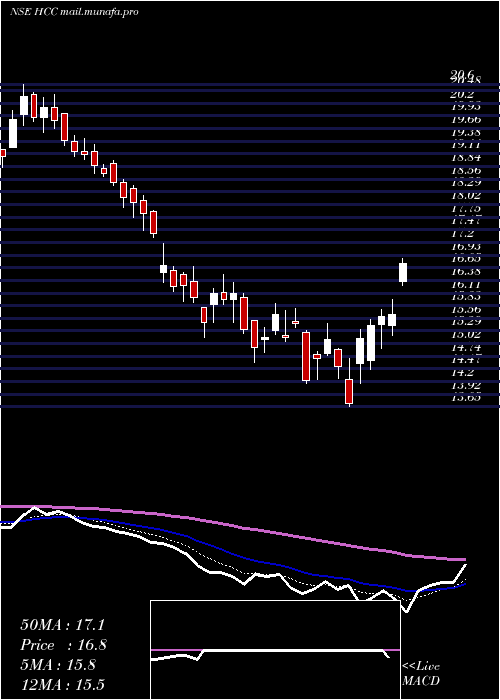Screen dimensions: 500x700
Task: Click inside the Live MACD inset chart box
Action: click(275, 650)
